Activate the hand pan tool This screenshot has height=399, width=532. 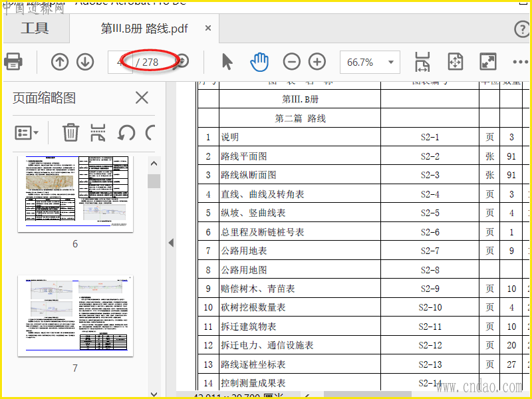(x=259, y=62)
